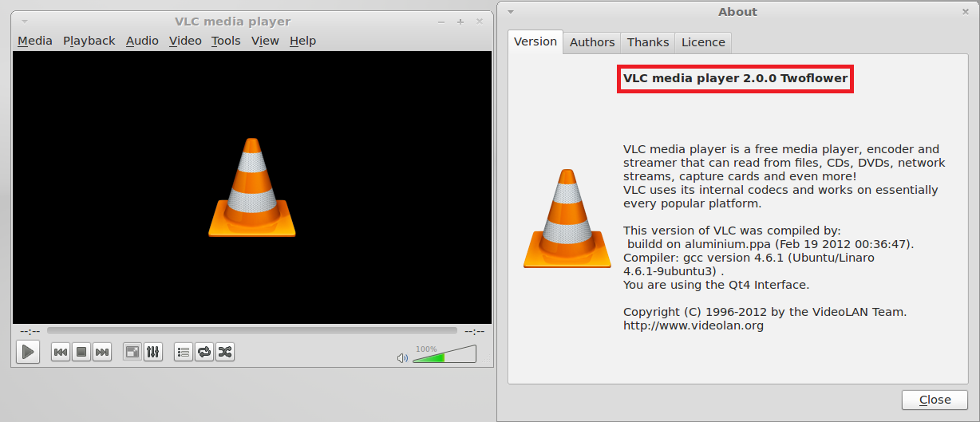This screenshot has height=422, width=980.
Task: Click remaining time label right of seek bar
Action: tap(474, 331)
